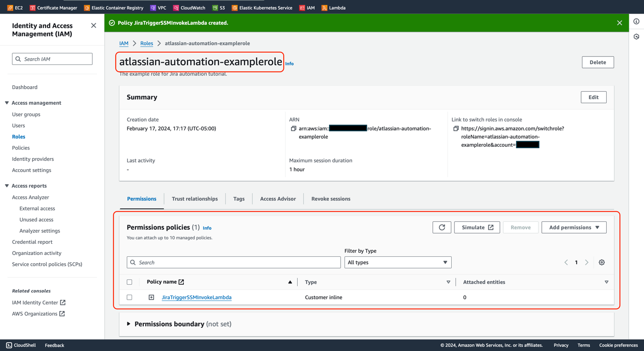Go to previous page of policies
The width and height of the screenshot is (644, 351).
coord(566,262)
